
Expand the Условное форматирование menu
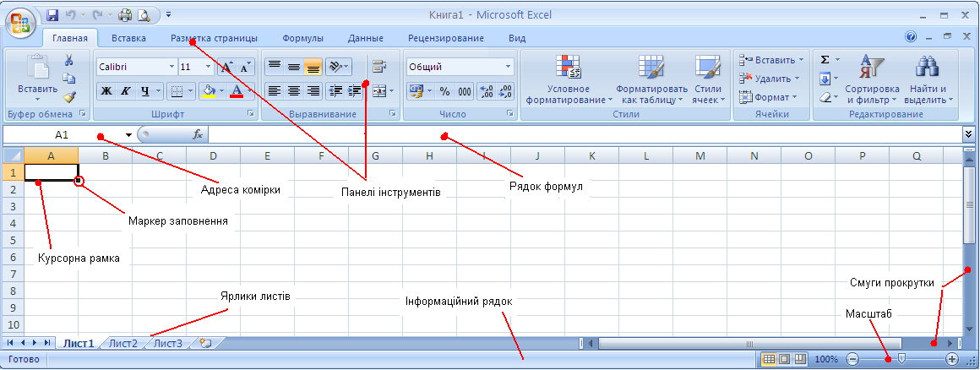[568, 78]
